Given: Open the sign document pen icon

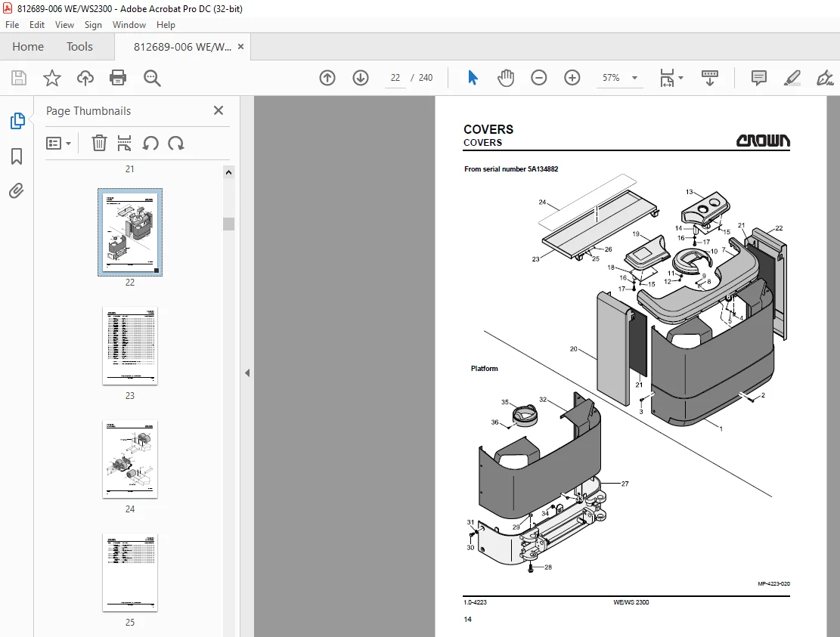Looking at the screenshot, I should tap(824, 78).
